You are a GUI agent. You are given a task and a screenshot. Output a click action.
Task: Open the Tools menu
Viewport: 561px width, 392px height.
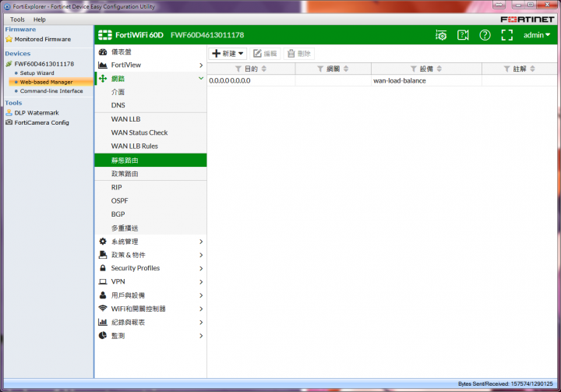pos(17,19)
